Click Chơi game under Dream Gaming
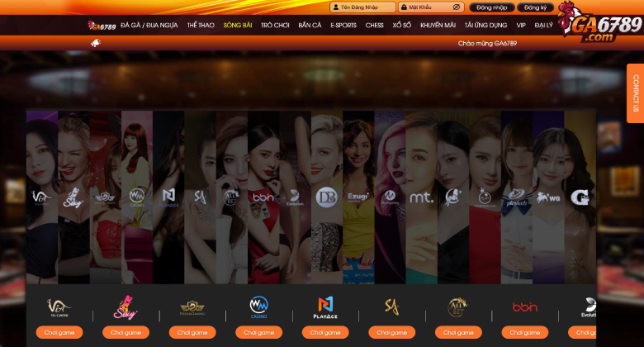 (192, 332)
